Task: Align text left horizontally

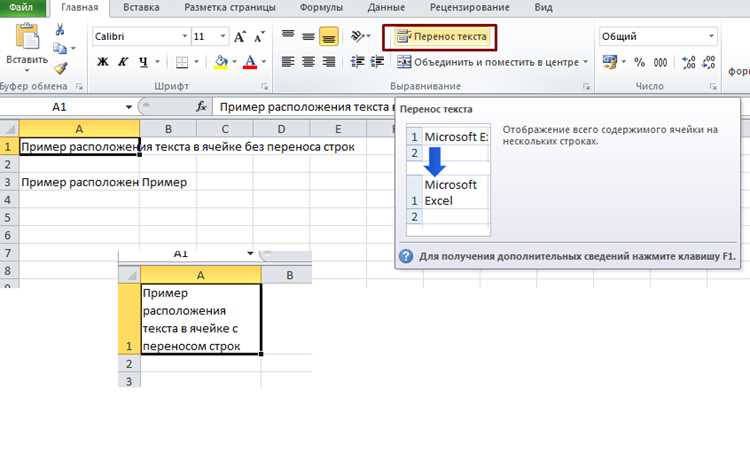Action: pos(288,62)
